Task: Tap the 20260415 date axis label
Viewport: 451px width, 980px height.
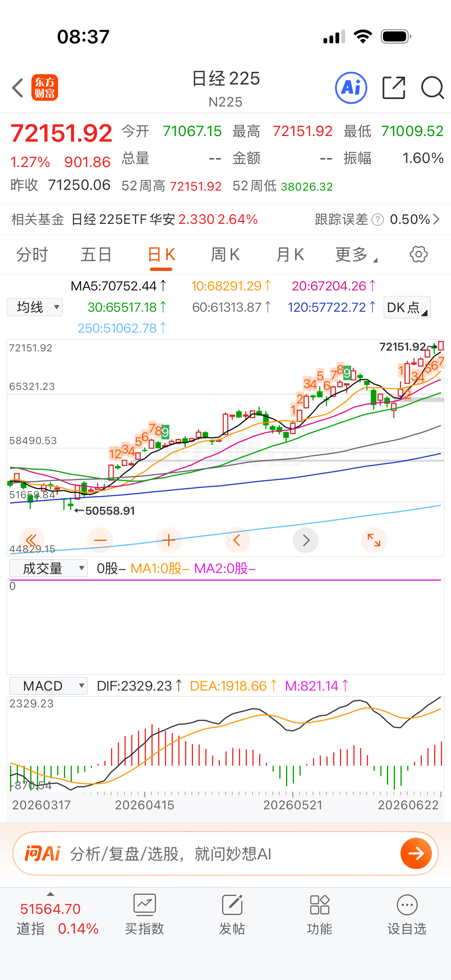Action: coord(145,805)
